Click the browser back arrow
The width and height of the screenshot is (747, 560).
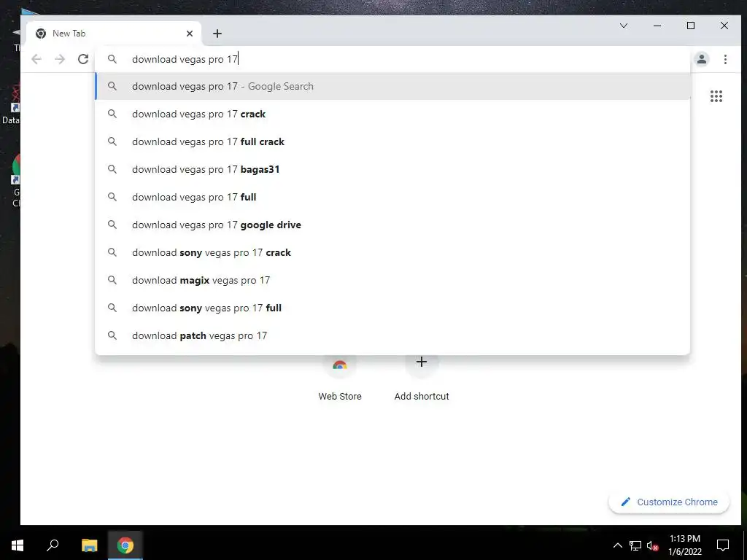pyautogui.click(x=36, y=59)
